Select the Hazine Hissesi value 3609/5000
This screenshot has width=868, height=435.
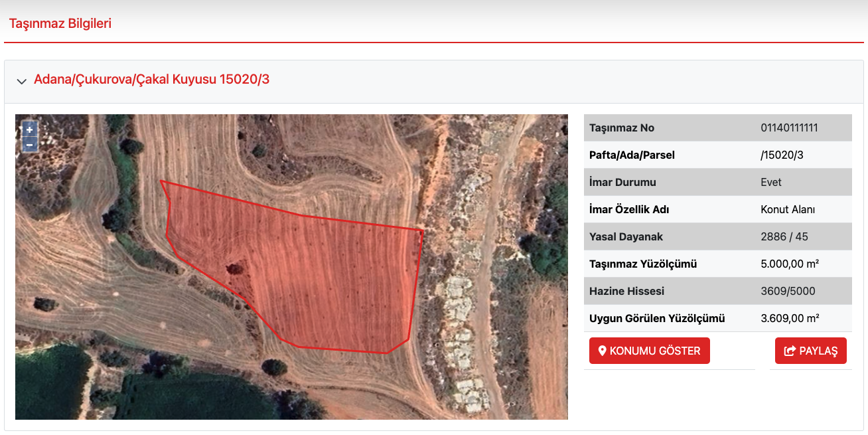pyautogui.click(x=788, y=292)
